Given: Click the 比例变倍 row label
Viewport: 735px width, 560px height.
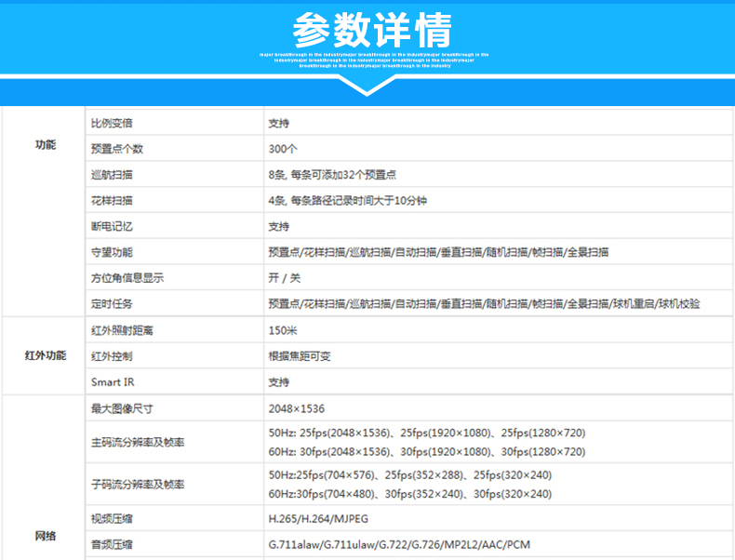Looking at the screenshot, I should pyautogui.click(x=112, y=123).
